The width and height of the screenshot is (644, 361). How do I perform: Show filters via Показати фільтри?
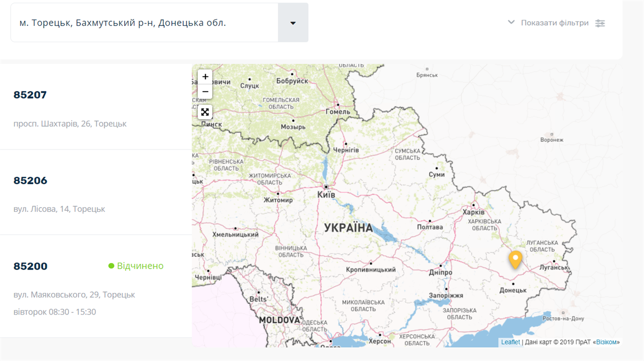coord(555,23)
